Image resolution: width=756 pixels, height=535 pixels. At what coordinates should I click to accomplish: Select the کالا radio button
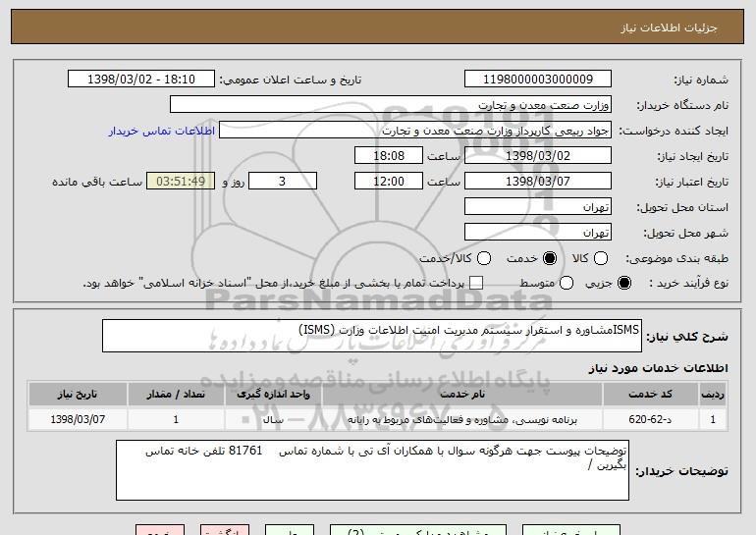[x=601, y=258]
